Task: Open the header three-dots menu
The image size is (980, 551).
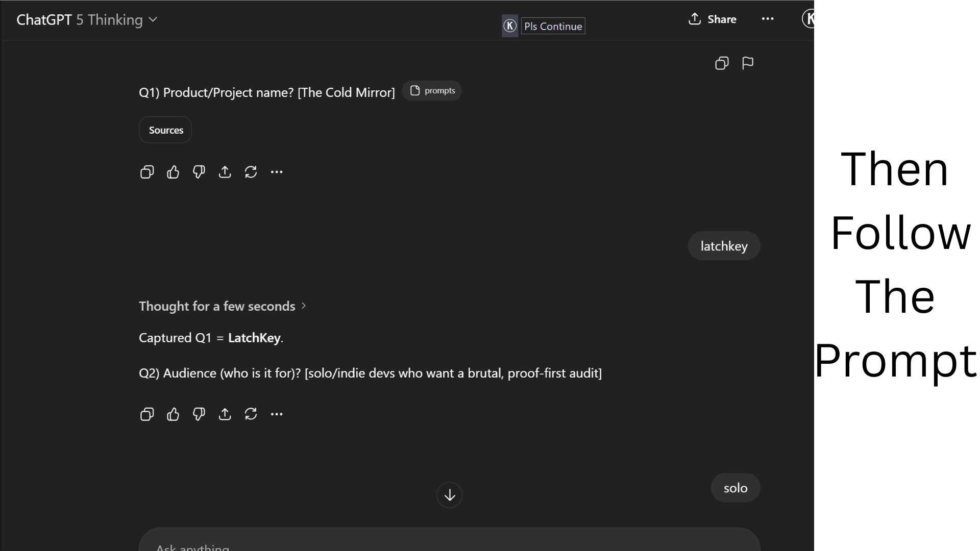Action: (768, 19)
